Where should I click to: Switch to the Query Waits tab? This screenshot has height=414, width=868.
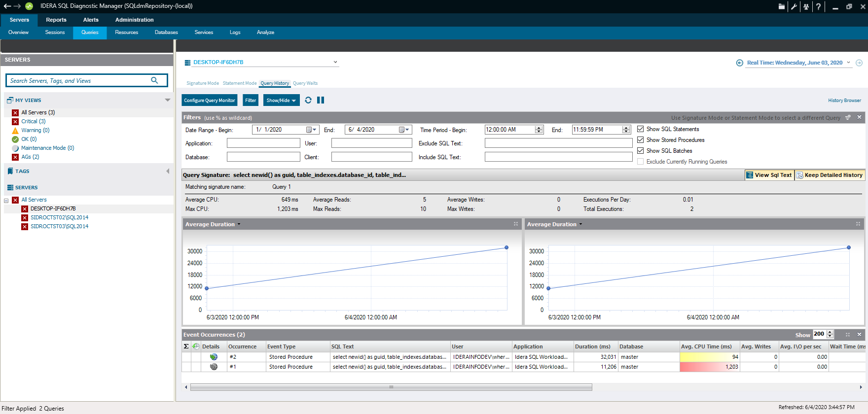(305, 83)
